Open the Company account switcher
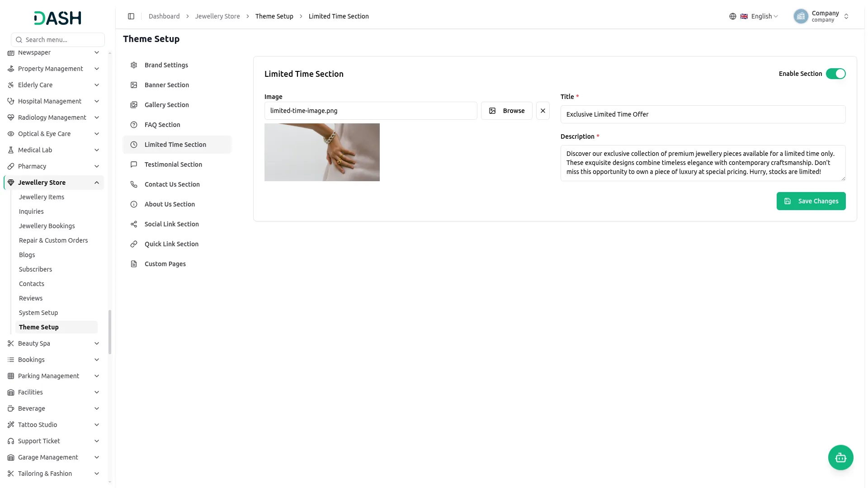868x488 pixels. coord(822,16)
